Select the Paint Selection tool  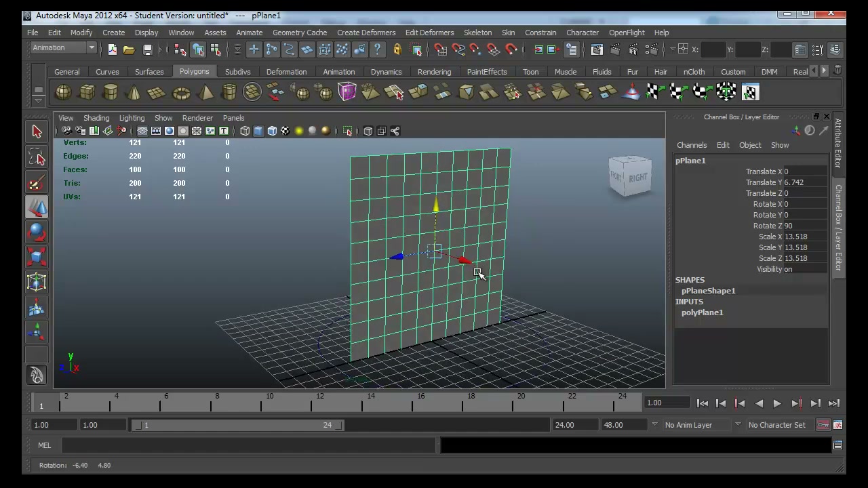click(37, 183)
